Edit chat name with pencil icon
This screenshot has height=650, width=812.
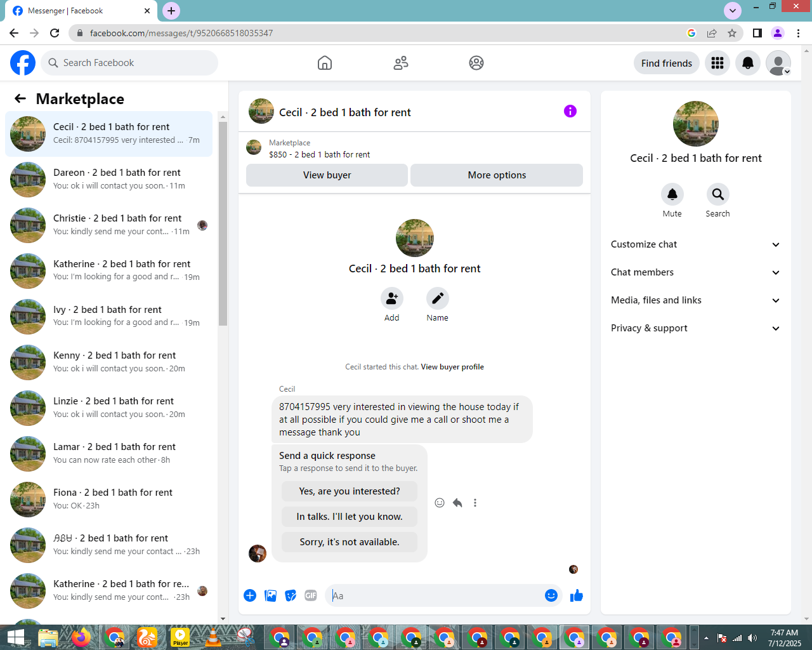[x=438, y=298]
